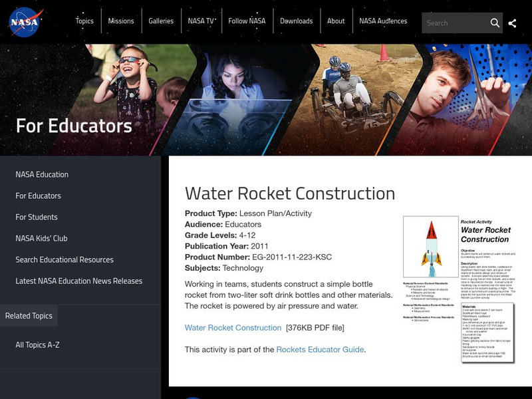Select the Related Topics tab

[x=29, y=315]
